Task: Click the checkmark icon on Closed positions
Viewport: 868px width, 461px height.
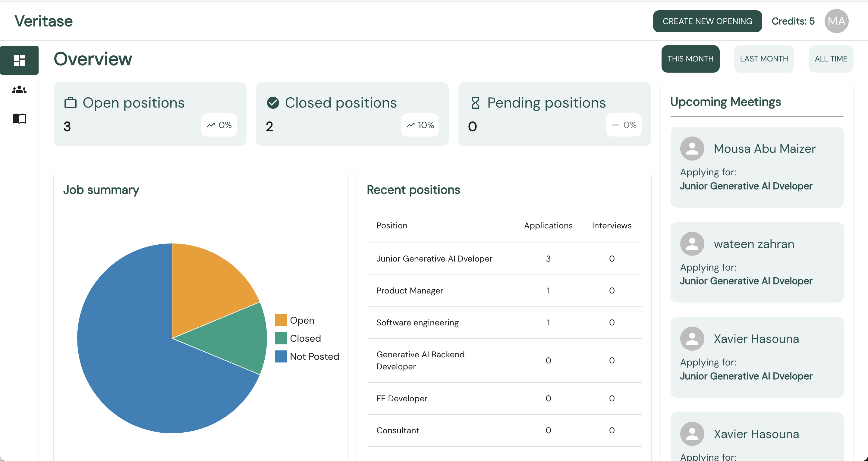Action: [272, 103]
